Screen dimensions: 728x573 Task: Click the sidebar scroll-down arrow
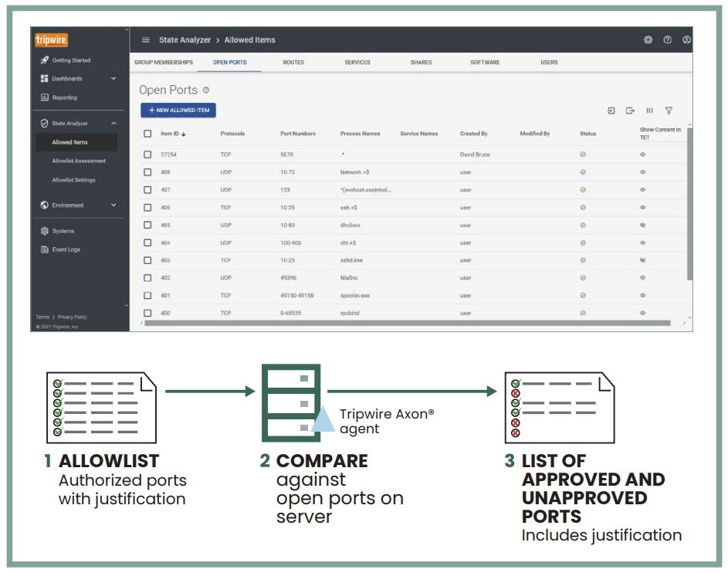coord(127,306)
